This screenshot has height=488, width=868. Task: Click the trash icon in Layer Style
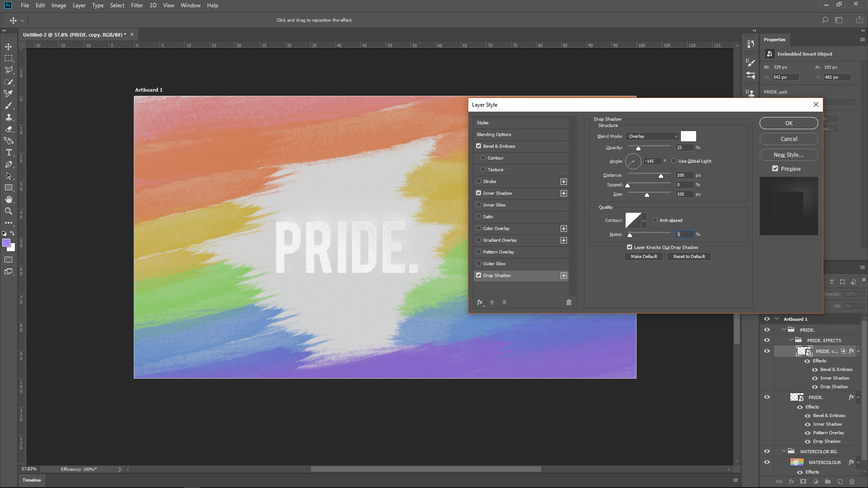pos(569,302)
